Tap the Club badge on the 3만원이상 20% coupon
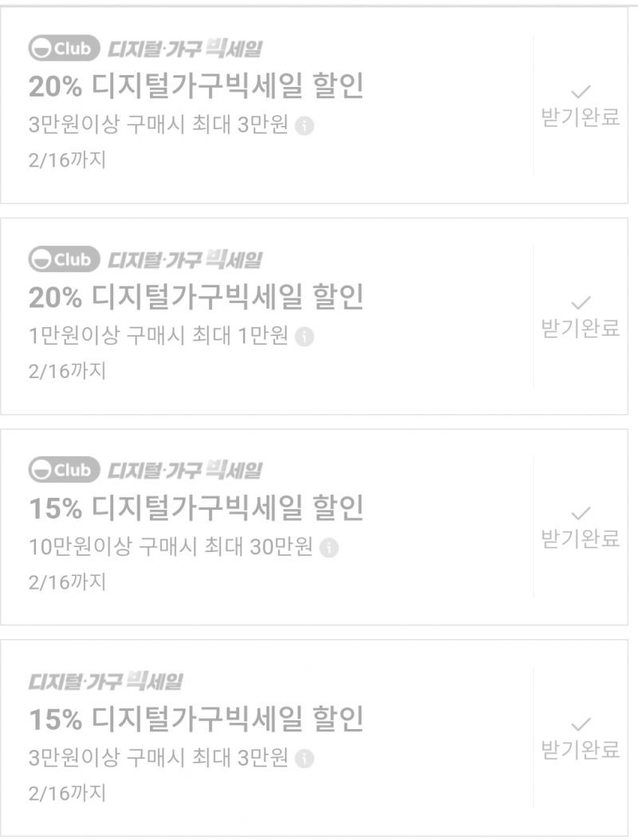The image size is (638, 840). (65, 49)
